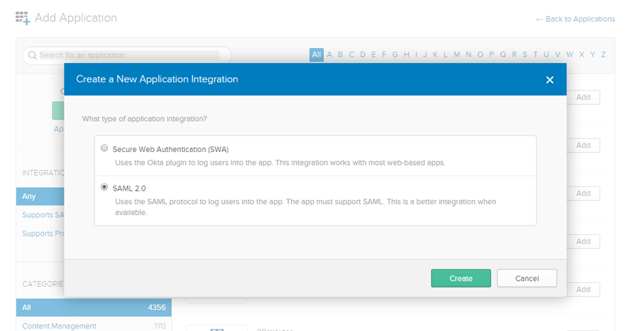644x331 pixels.
Task: Open the Content Management category
Action: pyautogui.click(x=59, y=326)
